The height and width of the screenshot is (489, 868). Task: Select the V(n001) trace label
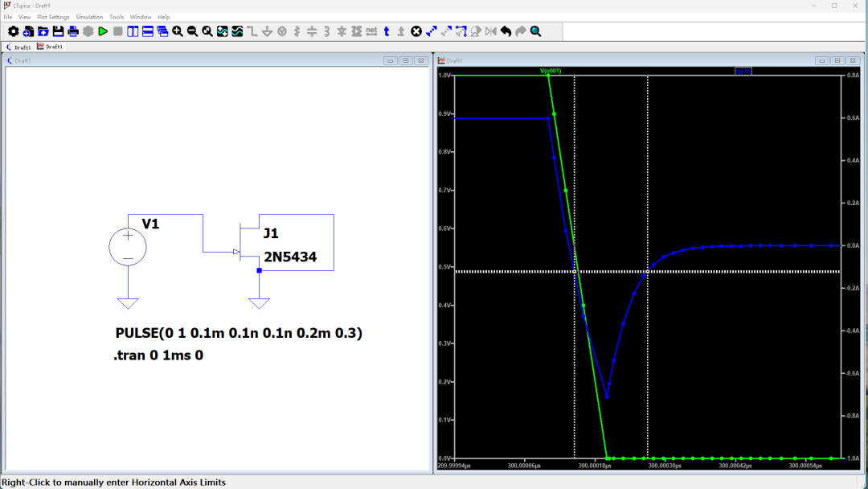coord(551,71)
